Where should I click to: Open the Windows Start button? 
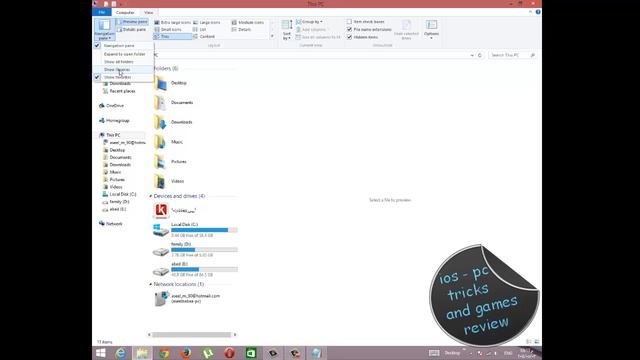(x=100, y=353)
